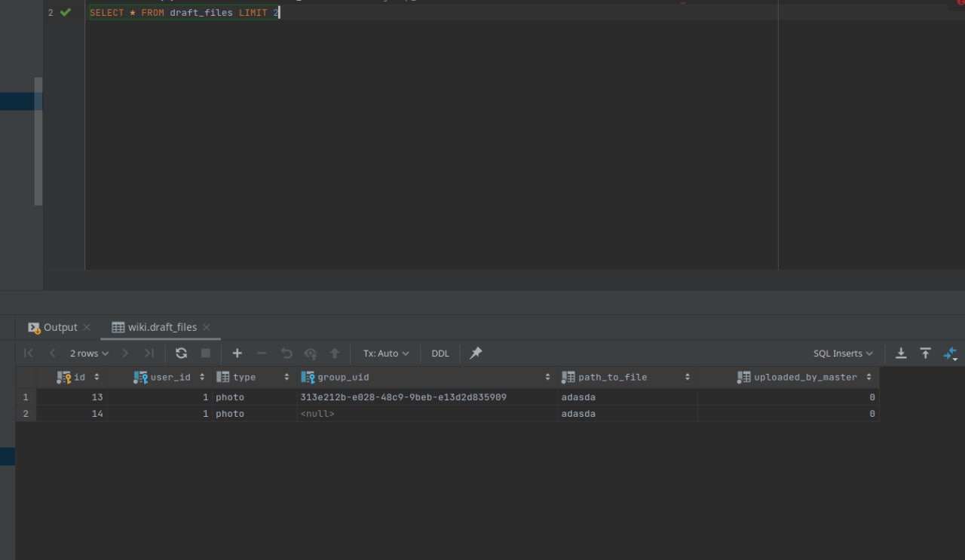Screen dimensions: 965x560
Task: Sort by the uploaded_by_master column header
Action: pos(804,377)
